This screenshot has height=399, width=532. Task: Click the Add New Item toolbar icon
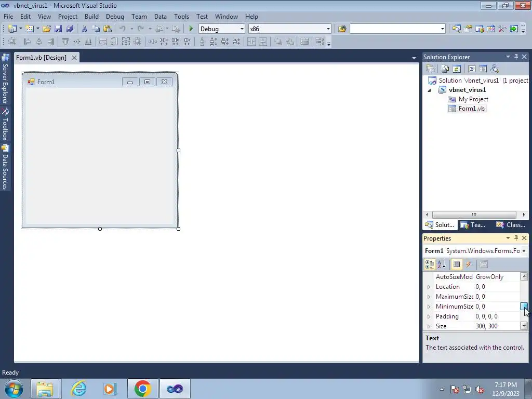tap(30, 29)
